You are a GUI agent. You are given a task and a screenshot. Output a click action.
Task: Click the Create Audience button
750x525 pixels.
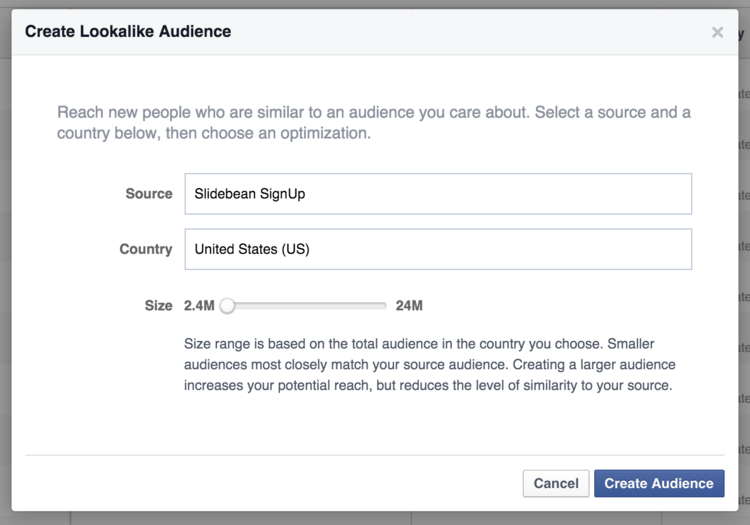click(658, 483)
